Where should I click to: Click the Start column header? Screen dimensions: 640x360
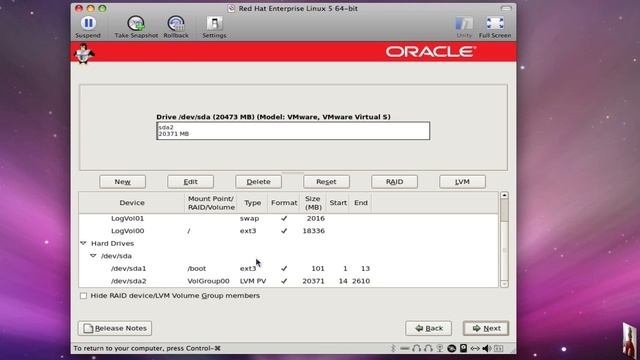(x=338, y=203)
